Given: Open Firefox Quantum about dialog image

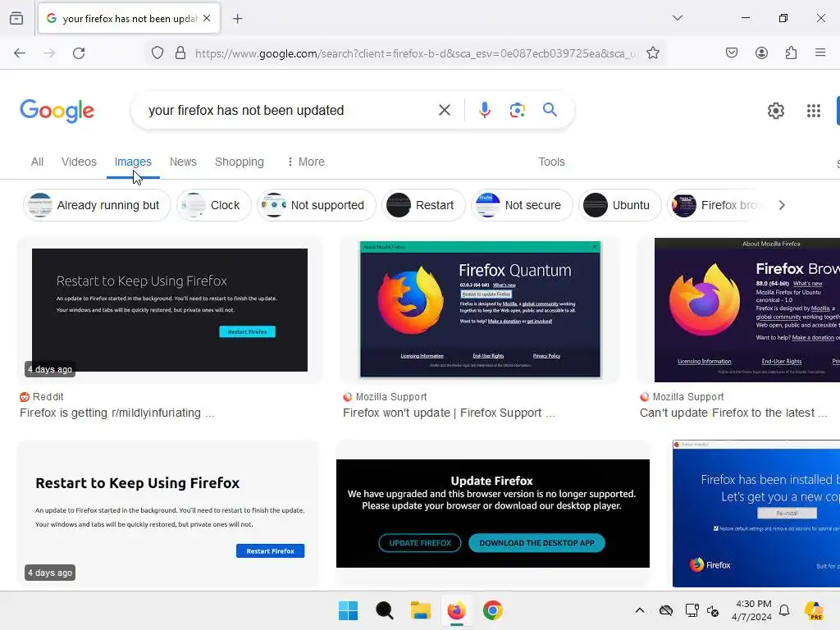Looking at the screenshot, I should point(480,310).
